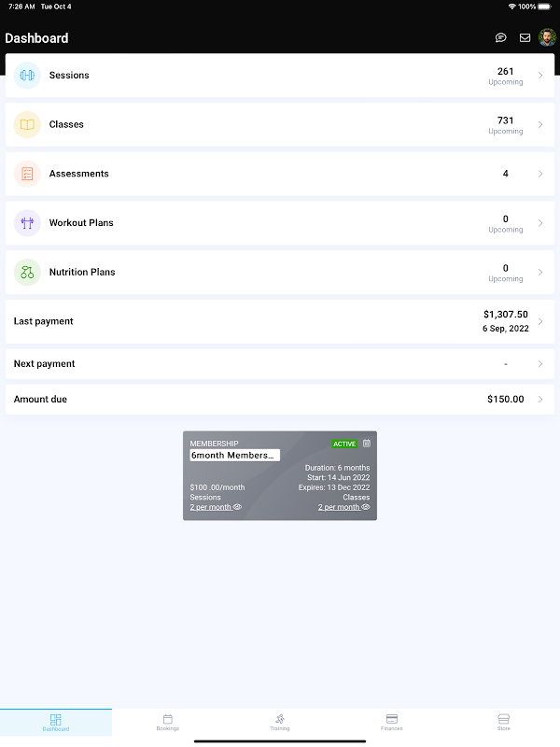
Task: Expand the Last payment chevron
Action: pyautogui.click(x=540, y=321)
